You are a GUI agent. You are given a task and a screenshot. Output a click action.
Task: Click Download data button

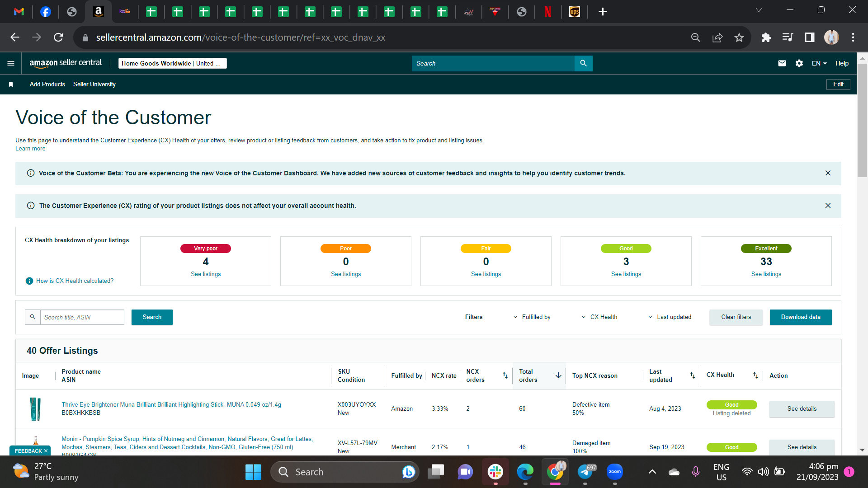coord(801,317)
